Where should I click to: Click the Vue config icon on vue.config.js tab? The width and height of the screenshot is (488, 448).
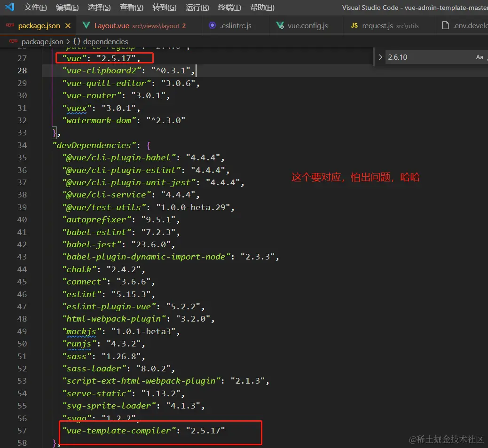(x=280, y=25)
